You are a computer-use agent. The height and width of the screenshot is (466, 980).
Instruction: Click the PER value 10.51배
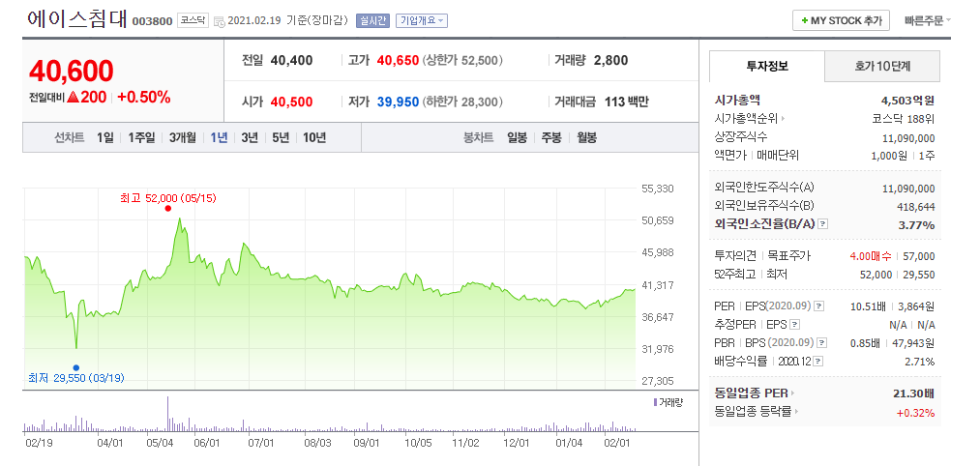click(866, 306)
